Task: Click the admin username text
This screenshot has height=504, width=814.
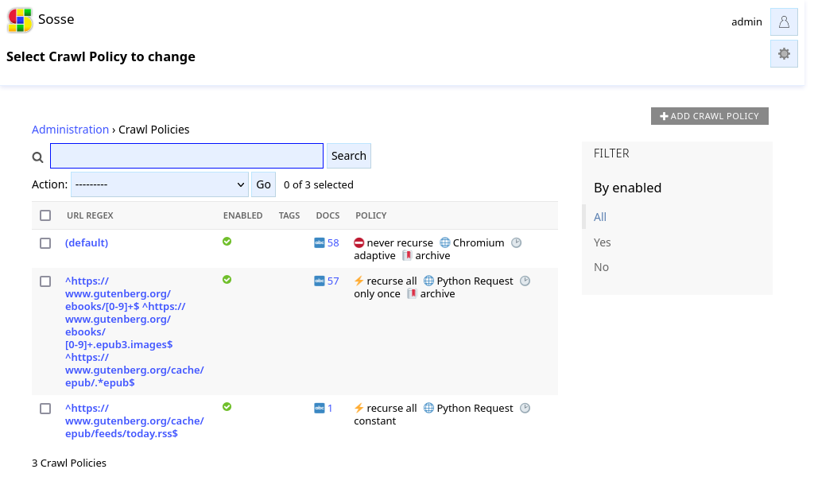Action: click(x=746, y=21)
